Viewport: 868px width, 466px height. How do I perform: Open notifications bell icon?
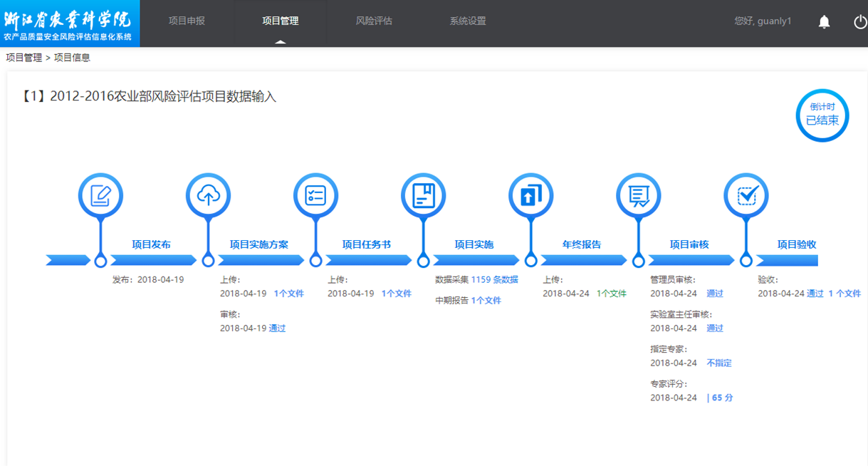[824, 22]
